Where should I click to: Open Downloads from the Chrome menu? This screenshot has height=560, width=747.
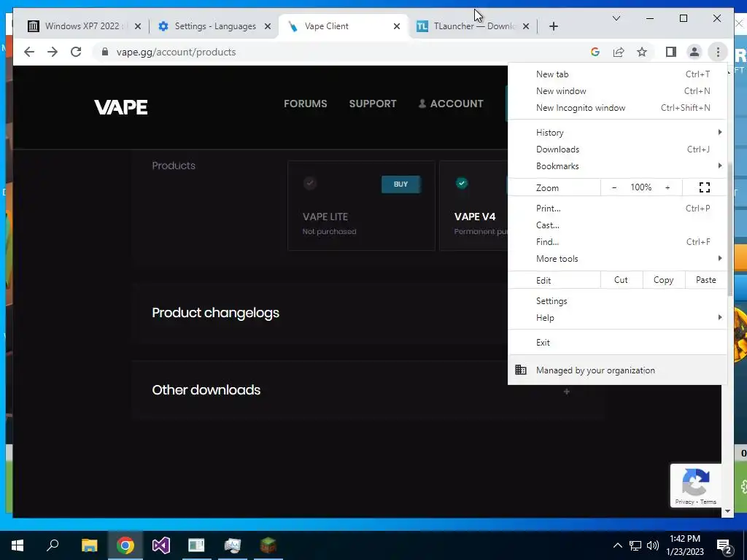tap(617, 149)
